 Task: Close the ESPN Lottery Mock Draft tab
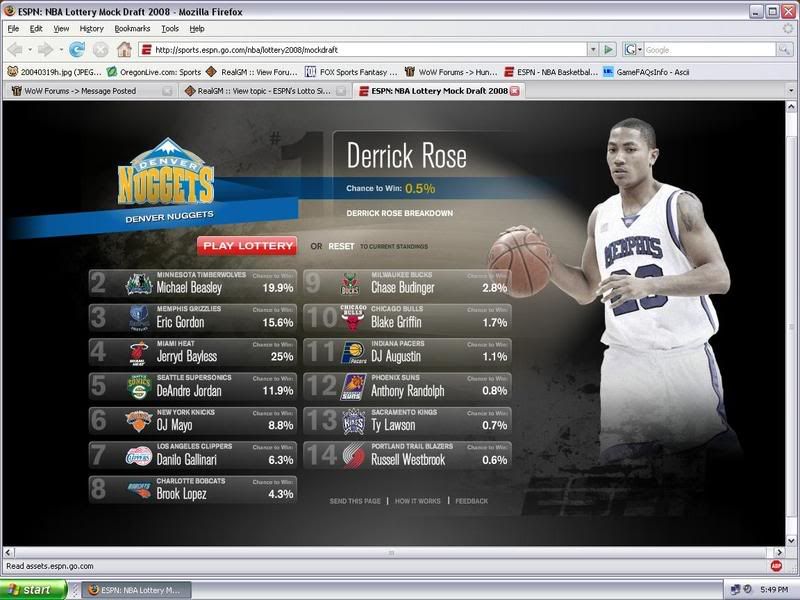pos(515,91)
